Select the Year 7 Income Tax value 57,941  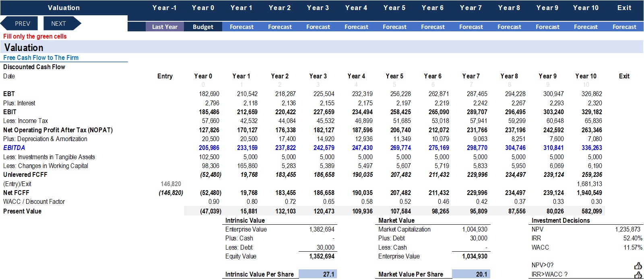coord(478,121)
